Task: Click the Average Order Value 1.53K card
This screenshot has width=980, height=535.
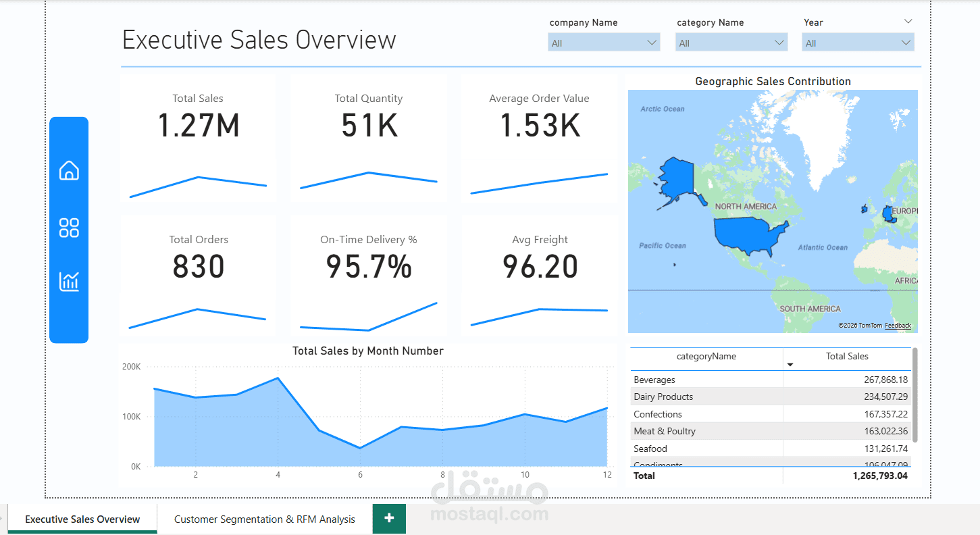Action: [539, 138]
